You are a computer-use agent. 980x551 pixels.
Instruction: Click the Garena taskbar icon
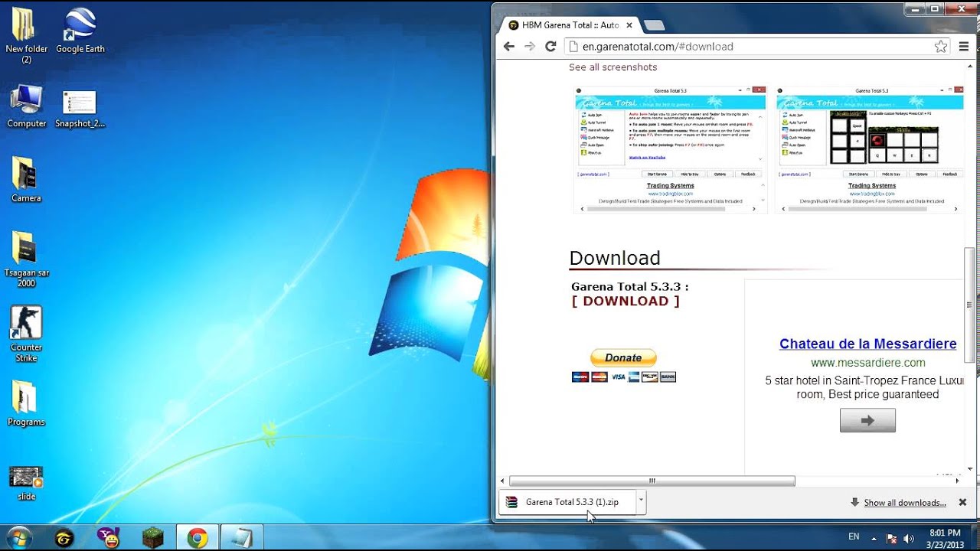65,539
